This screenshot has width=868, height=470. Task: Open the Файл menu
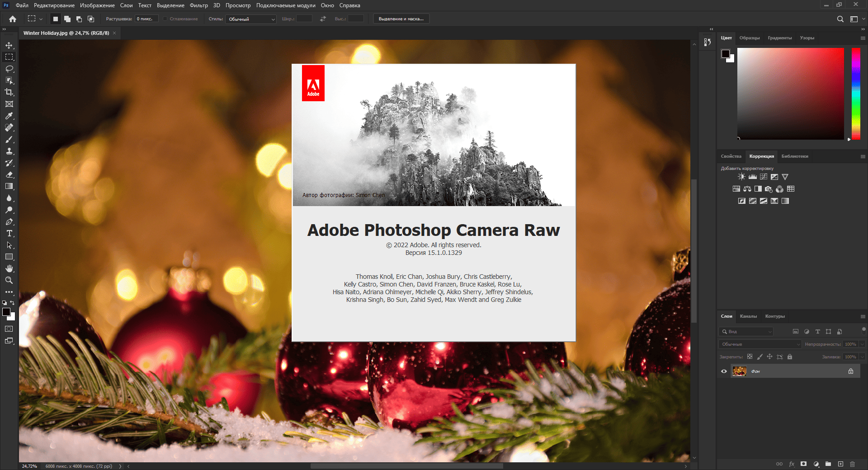click(x=22, y=5)
